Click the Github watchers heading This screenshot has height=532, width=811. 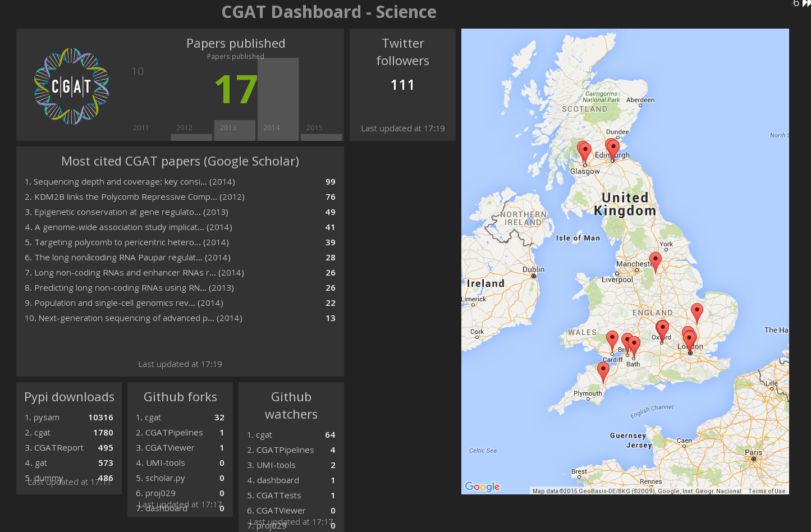point(291,406)
